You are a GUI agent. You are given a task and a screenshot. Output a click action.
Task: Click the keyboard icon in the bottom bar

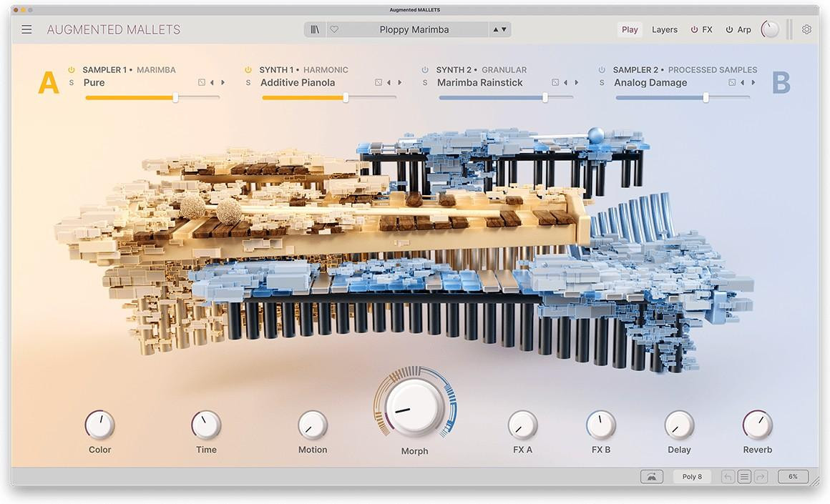[x=651, y=476]
